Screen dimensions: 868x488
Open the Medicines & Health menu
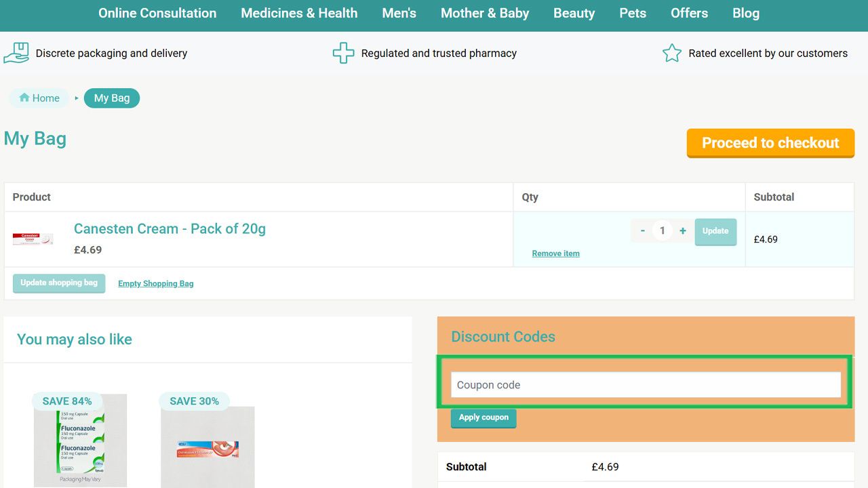coord(298,13)
